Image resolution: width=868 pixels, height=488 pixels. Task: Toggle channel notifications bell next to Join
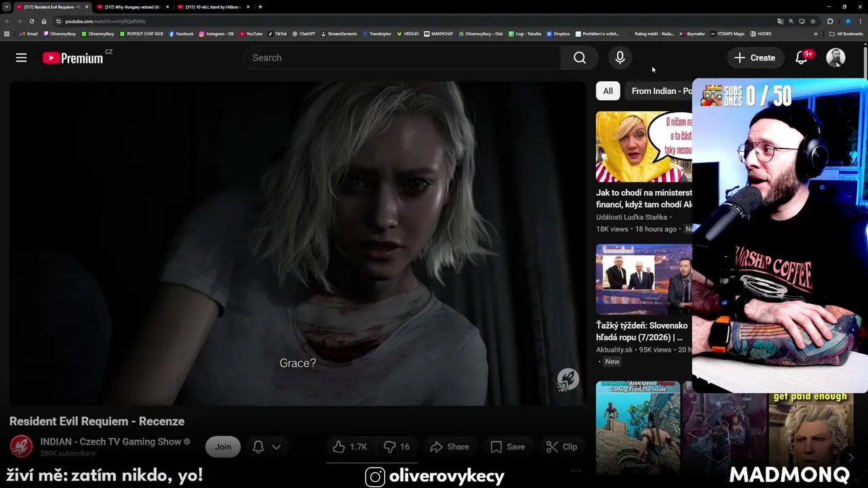[258, 447]
